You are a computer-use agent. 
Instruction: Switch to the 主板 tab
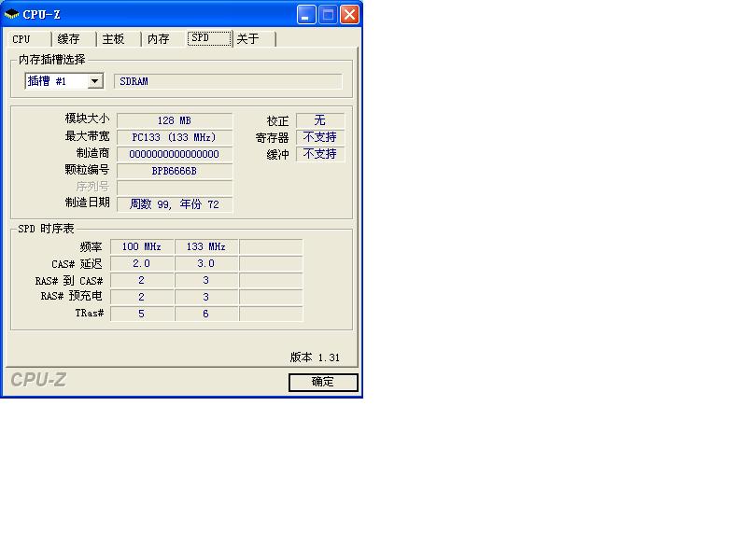[x=119, y=38]
